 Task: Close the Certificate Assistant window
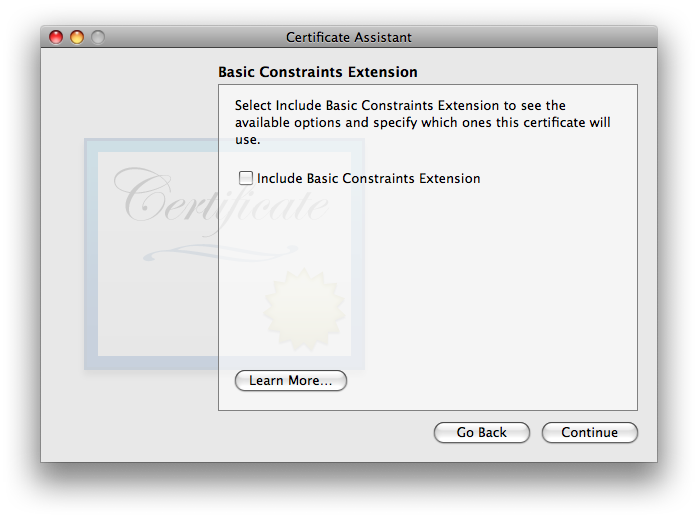56,37
